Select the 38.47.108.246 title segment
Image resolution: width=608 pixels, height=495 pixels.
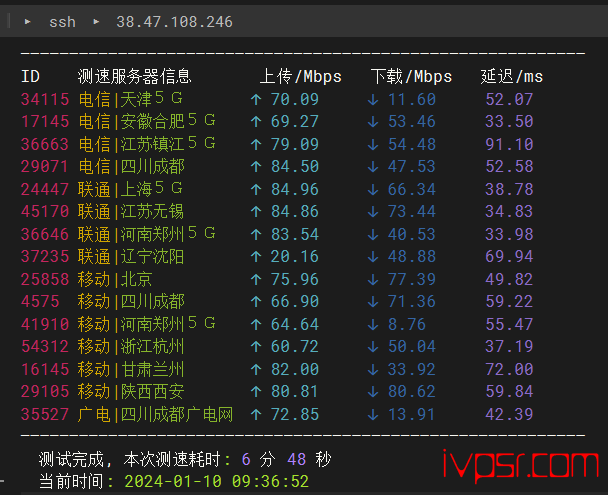(174, 21)
